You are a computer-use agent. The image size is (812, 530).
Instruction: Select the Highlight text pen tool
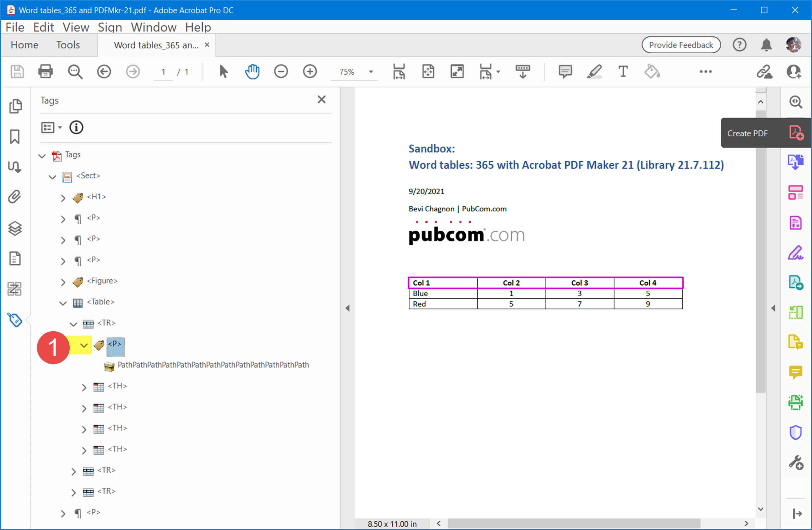594,72
